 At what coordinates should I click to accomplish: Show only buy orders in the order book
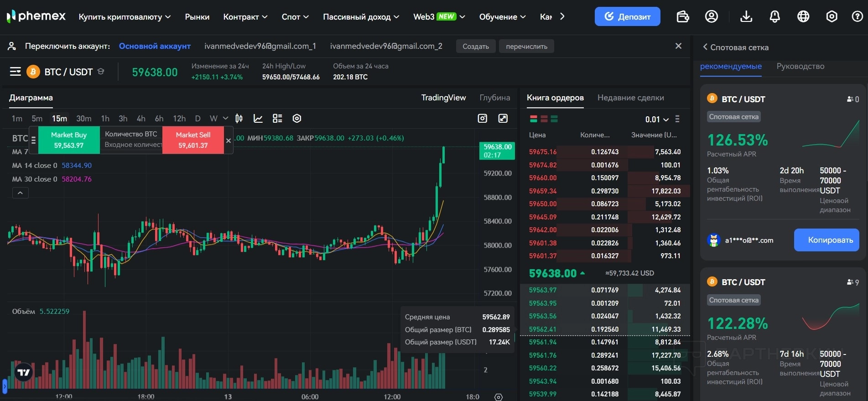554,119
